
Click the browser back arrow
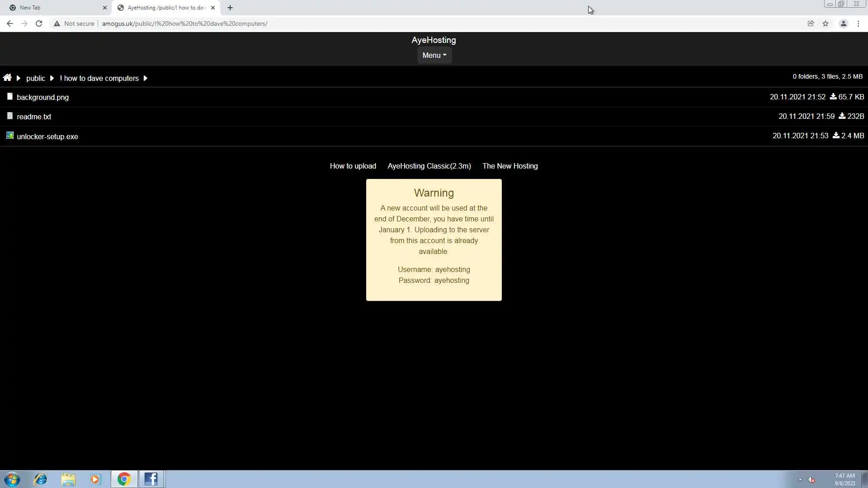coord(10,23)
